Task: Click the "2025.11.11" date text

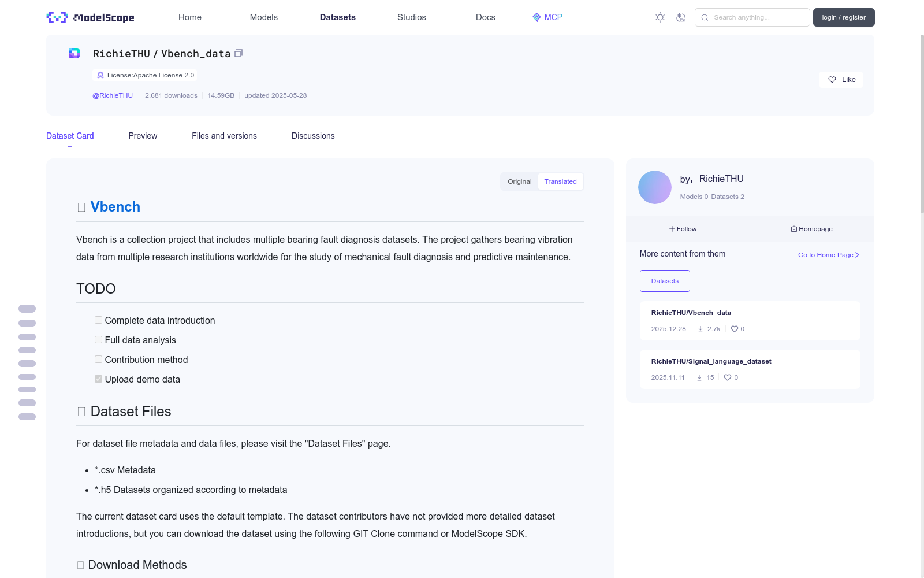Action: 668,377
